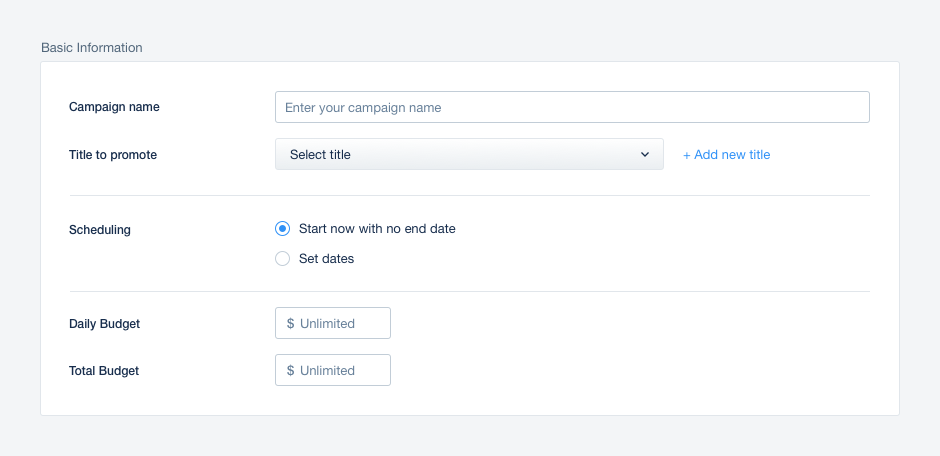
Task: Click the 'Start now with no end date' label
Action: [x=377, y=228]
